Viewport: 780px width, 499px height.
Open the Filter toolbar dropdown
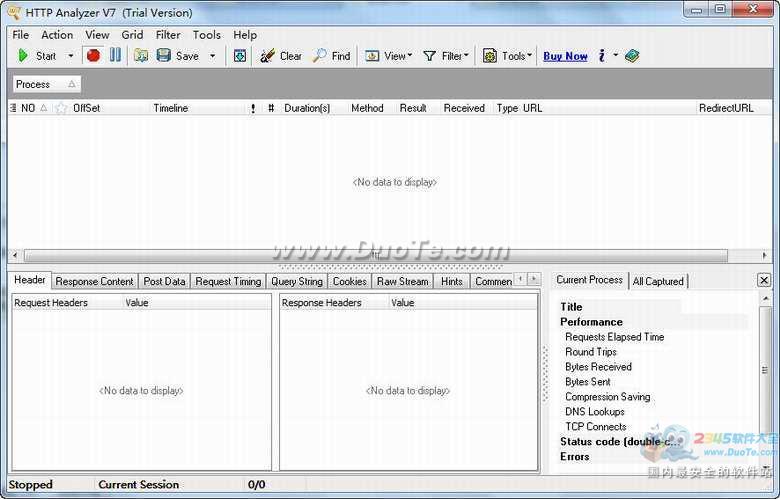click(446, 56)
